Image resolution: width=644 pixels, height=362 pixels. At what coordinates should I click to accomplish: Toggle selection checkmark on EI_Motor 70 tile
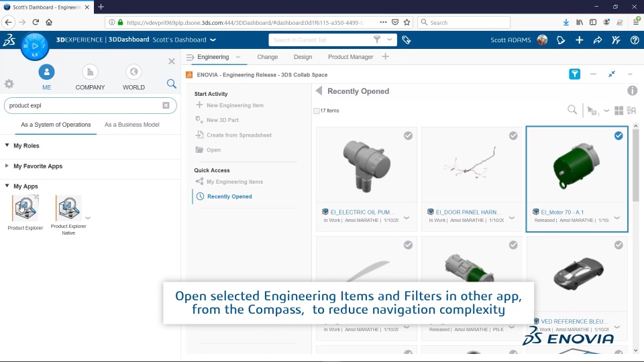coord(619,136)
